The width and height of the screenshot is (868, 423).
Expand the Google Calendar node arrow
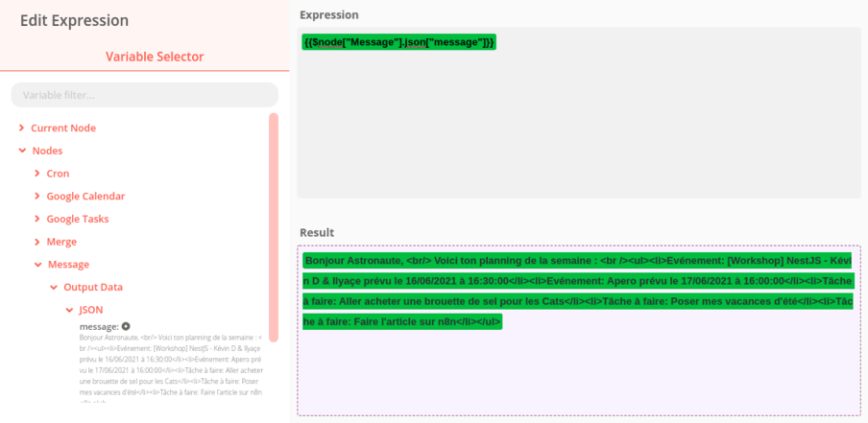tap(37, 197)
